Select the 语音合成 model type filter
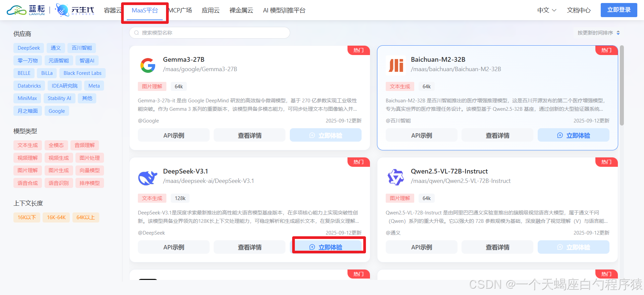The width and height of the screenshot is (644, 295). point(28,183)
